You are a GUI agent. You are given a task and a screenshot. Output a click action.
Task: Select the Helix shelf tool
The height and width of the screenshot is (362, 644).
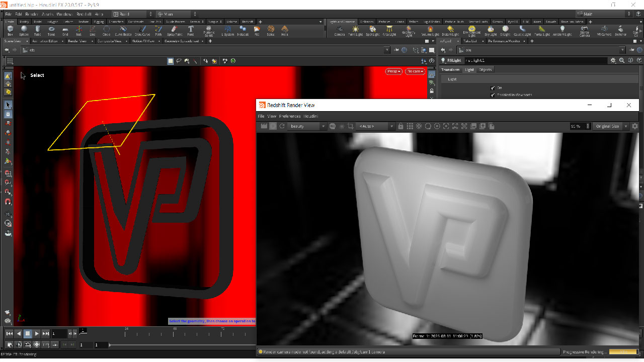click(x=285, y=31)
